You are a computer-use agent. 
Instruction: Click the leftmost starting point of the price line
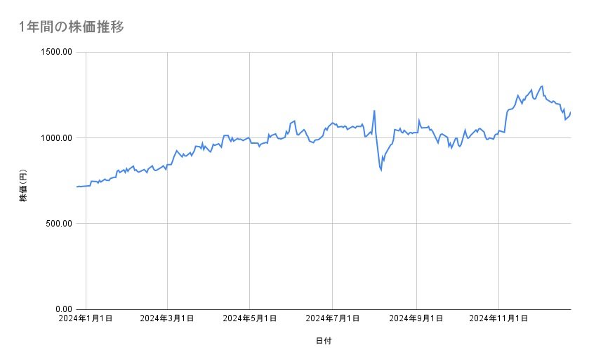click(x=76, y=187)
